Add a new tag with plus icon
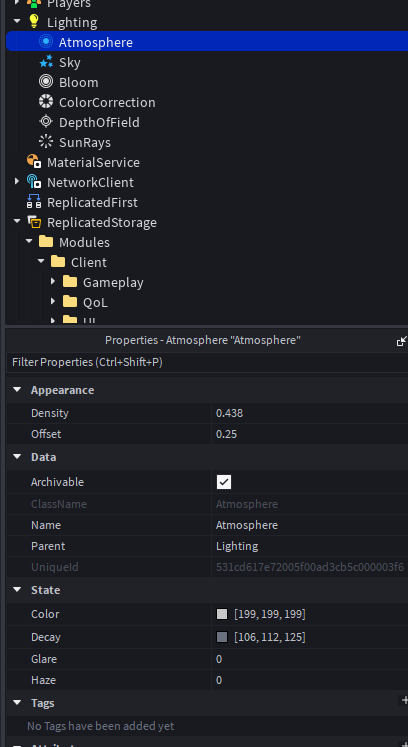The width and height of the screenshot is (408, 747). point(405,700)
